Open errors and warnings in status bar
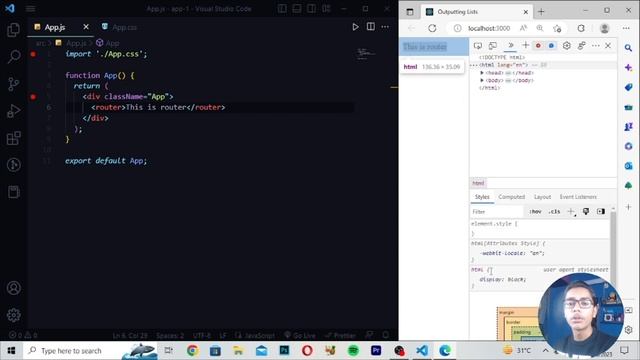This screenshot has height=360, width=640. [x=23, y=335]
